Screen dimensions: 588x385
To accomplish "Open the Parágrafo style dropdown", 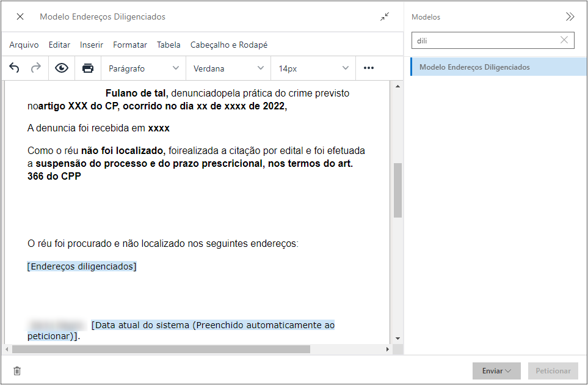I will (143, 68).
